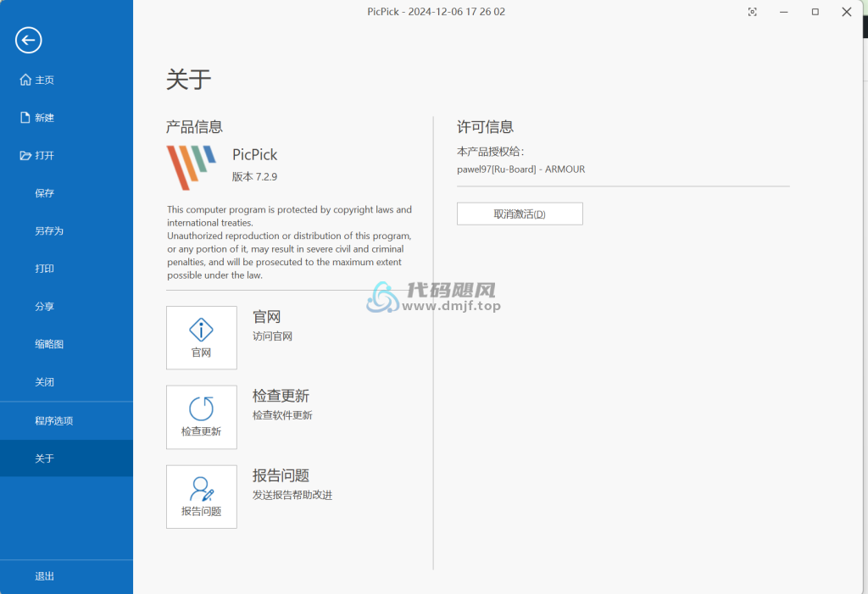The width and height of the screenshot is (868, 594).
Task: Click the 访问官网 description text
Action: tap(272, 336)
